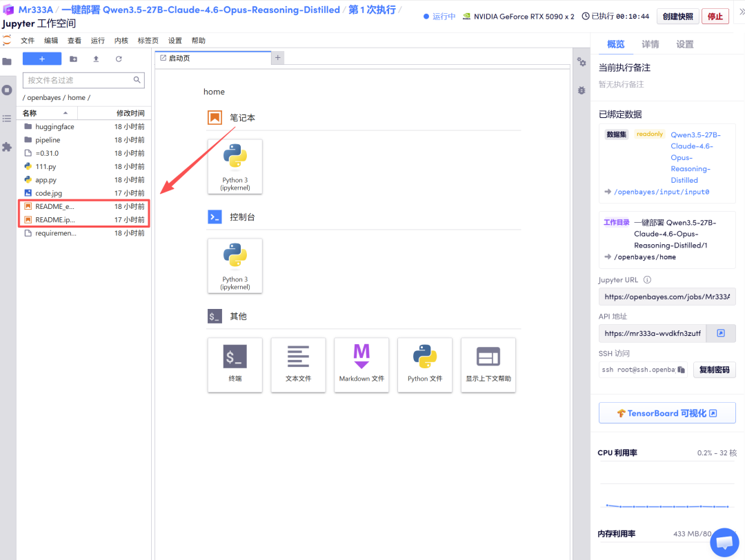Open the 文件 menu
745x560 pixels.
[x=28, y=41]
